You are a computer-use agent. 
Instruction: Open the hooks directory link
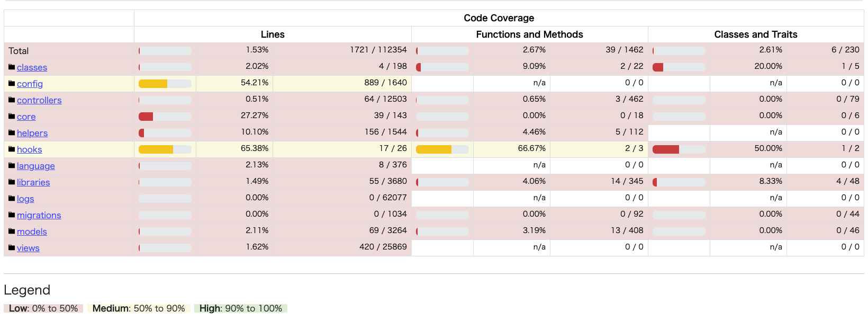pyautogui.click(x=29, y=149)
